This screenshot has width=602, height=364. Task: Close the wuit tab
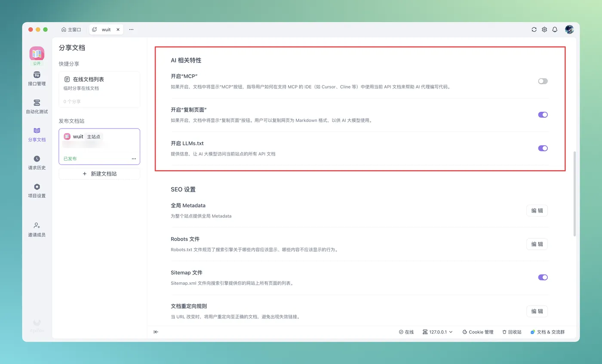118,30
